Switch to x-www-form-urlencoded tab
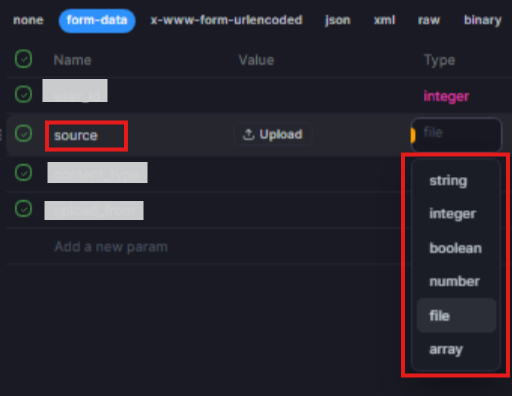Image resolution: width=512 pixels, height=396 pixels. pyautogui.click(x=226, y=20)
